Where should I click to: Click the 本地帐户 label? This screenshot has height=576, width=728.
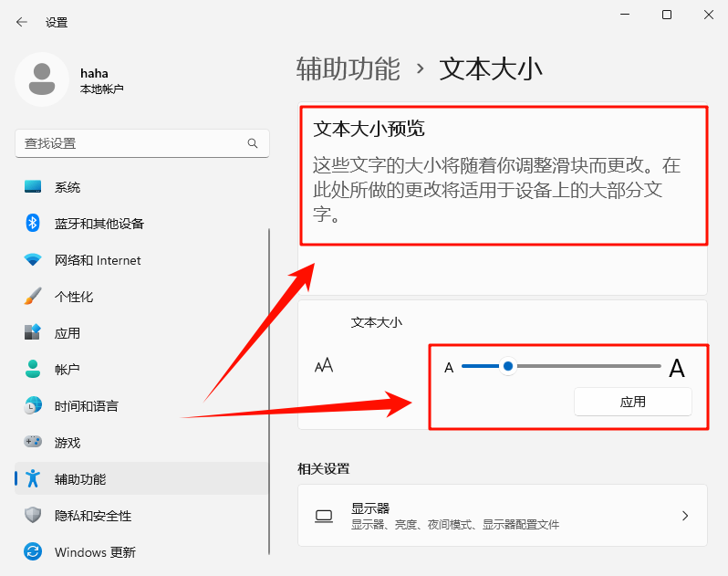101,89
